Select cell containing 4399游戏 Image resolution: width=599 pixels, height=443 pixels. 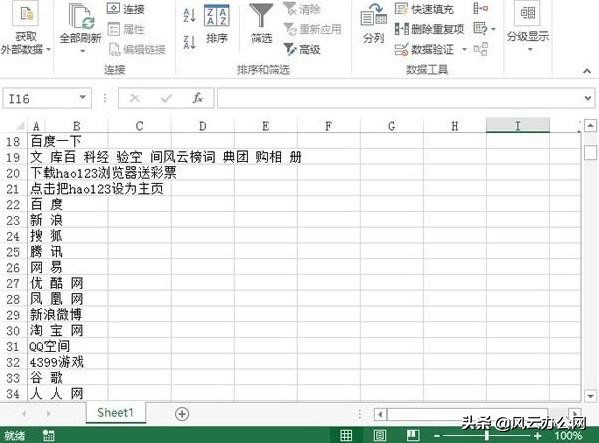(x=37, y=362)
